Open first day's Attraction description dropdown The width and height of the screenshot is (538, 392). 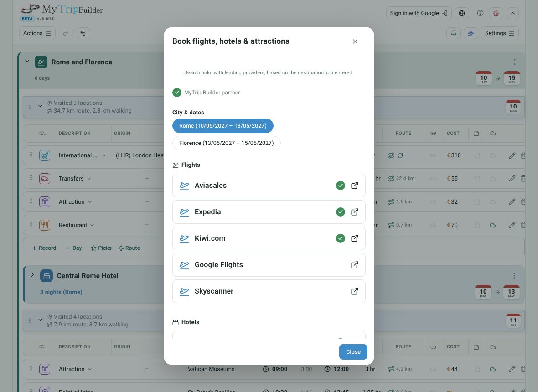[x=90, y=202]
